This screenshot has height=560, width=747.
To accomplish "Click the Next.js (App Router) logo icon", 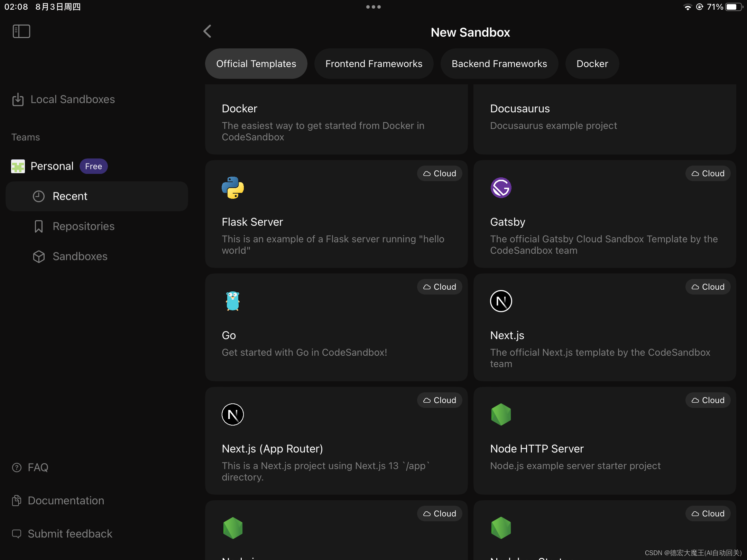I will [233, 414].
